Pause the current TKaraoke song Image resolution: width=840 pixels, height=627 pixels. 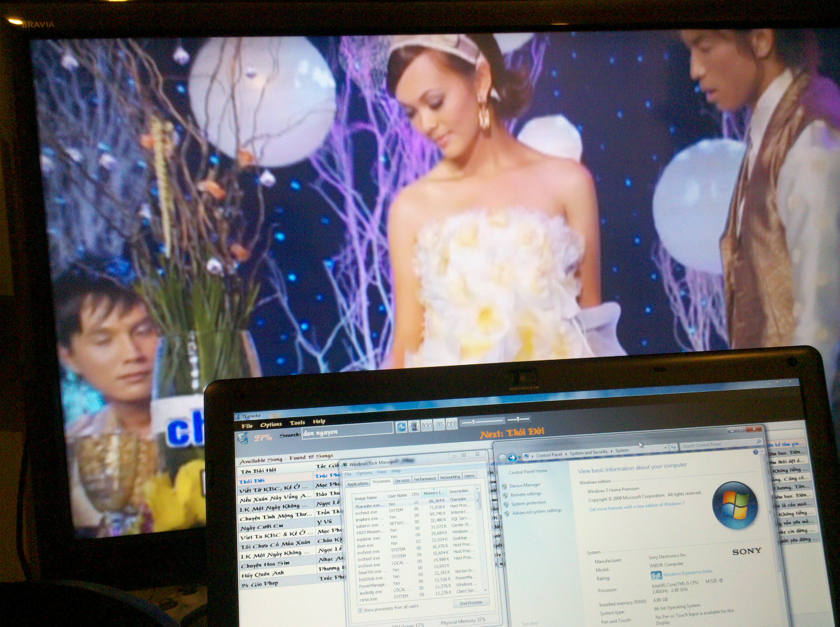tap(439, 425)
